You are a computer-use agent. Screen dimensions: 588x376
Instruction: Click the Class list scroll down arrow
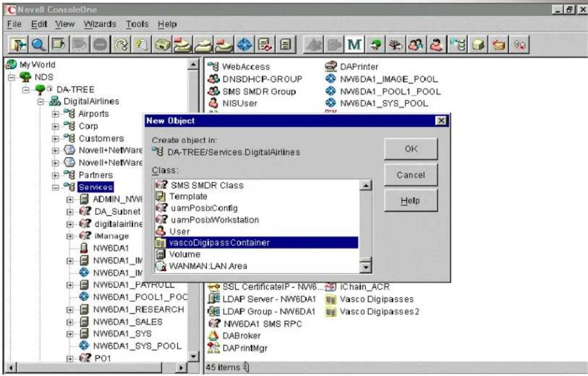click(x=365, y=267)
